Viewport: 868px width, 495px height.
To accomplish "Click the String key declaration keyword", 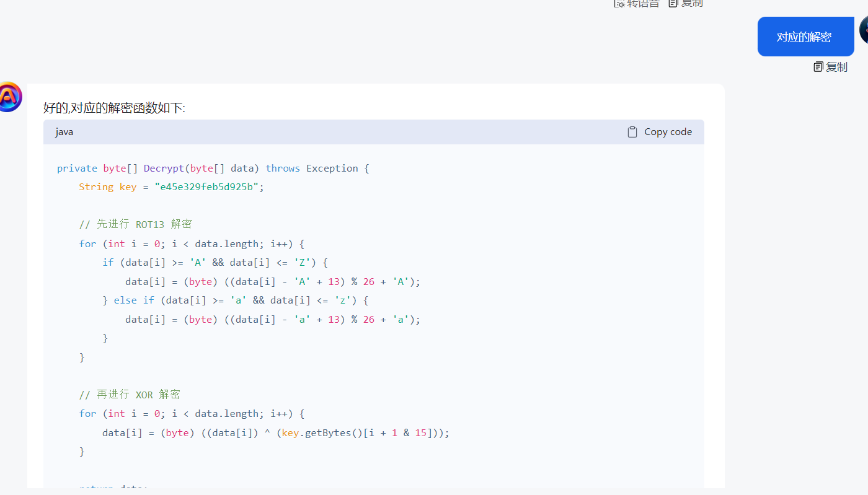I will click(96, 187).
